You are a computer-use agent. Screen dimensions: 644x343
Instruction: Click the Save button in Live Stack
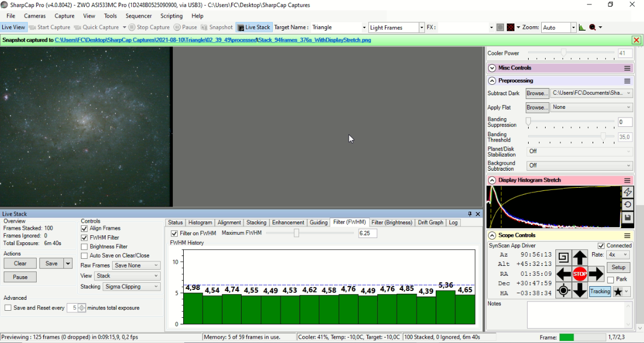(51, 264)
